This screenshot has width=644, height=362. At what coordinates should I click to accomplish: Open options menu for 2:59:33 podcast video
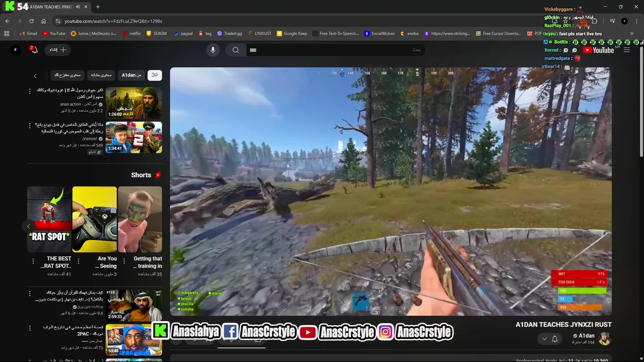pos(30,293)
